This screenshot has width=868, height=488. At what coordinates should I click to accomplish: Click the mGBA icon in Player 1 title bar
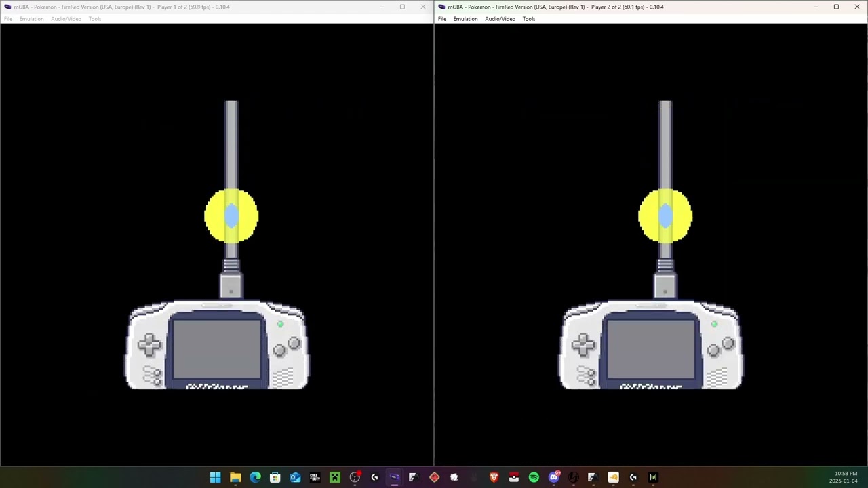8,7
